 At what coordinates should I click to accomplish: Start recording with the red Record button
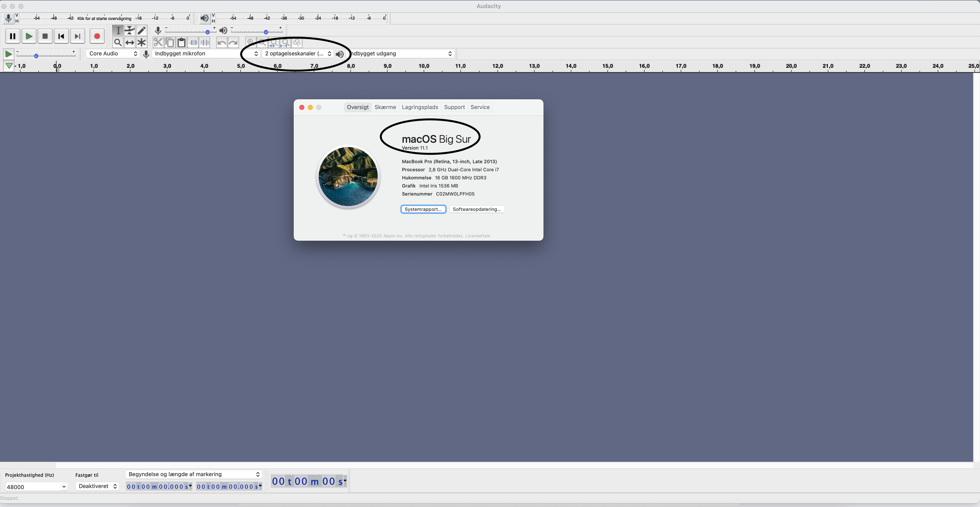coord(97,36)
